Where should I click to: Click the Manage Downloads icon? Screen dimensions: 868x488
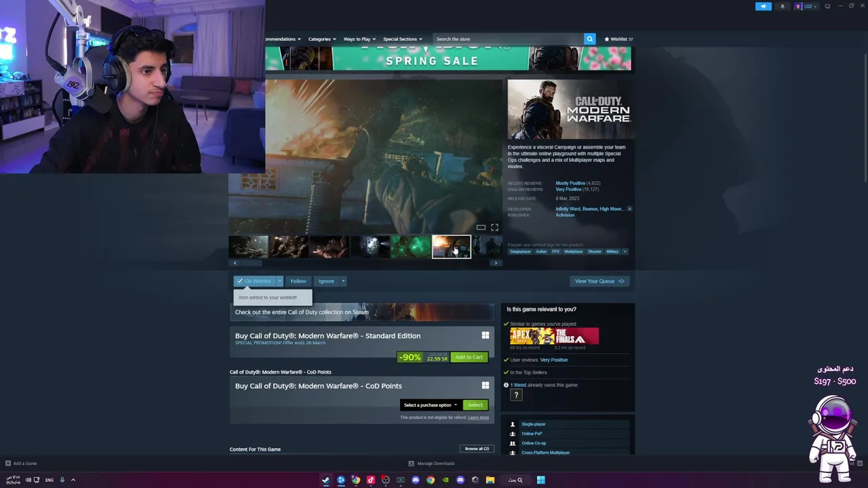pyautogui.click(x=411, y=464)
